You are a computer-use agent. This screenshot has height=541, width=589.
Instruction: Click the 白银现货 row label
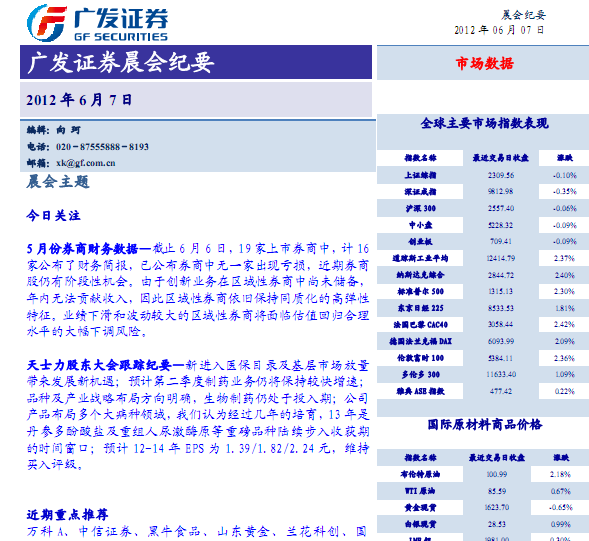click(420, 524)
